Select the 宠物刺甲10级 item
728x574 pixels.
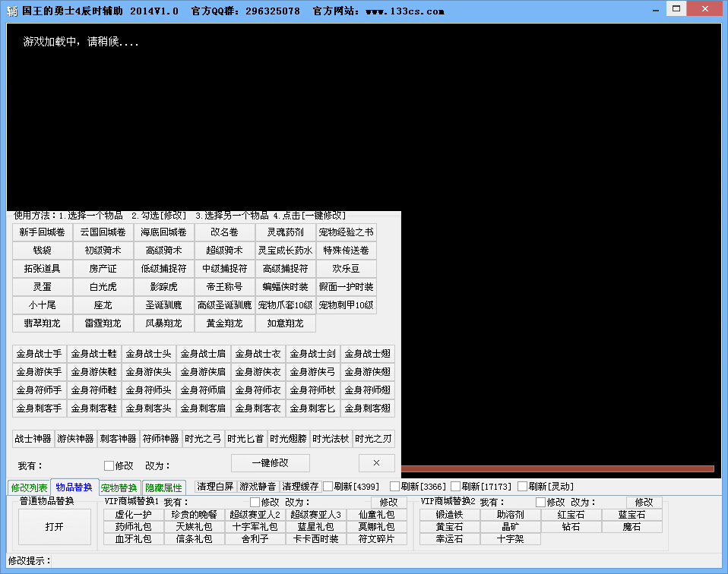tap(347, 305)
